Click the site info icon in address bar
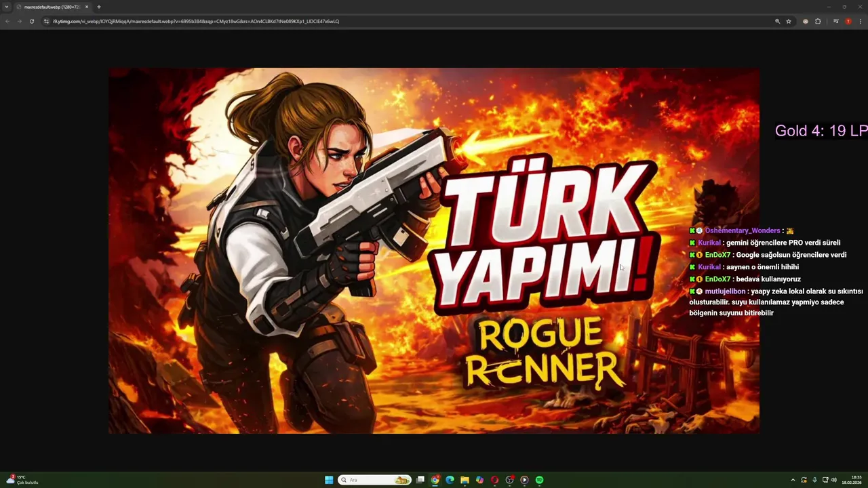Image resolution: width=868 pixels, height=488 pixels. (47, 21)
